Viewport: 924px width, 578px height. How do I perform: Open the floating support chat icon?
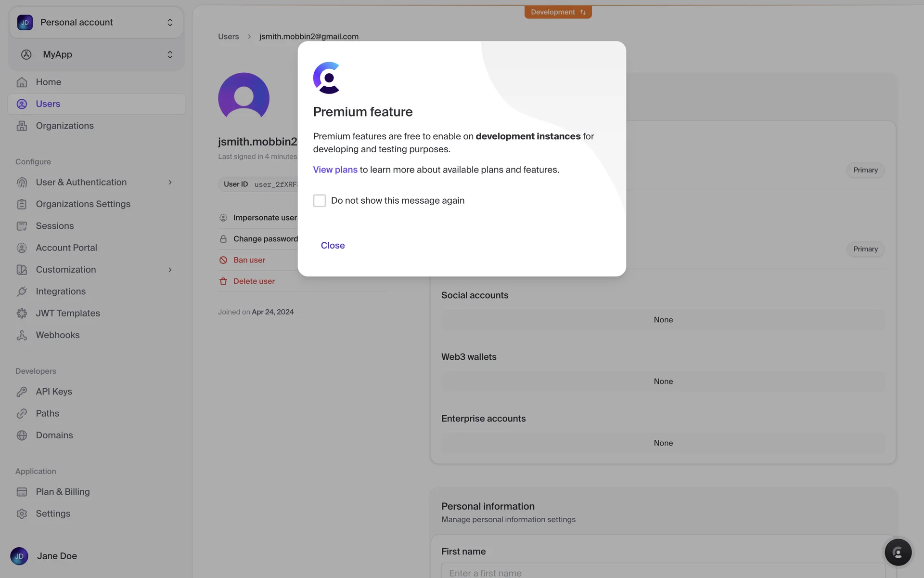tap(898, 552)
